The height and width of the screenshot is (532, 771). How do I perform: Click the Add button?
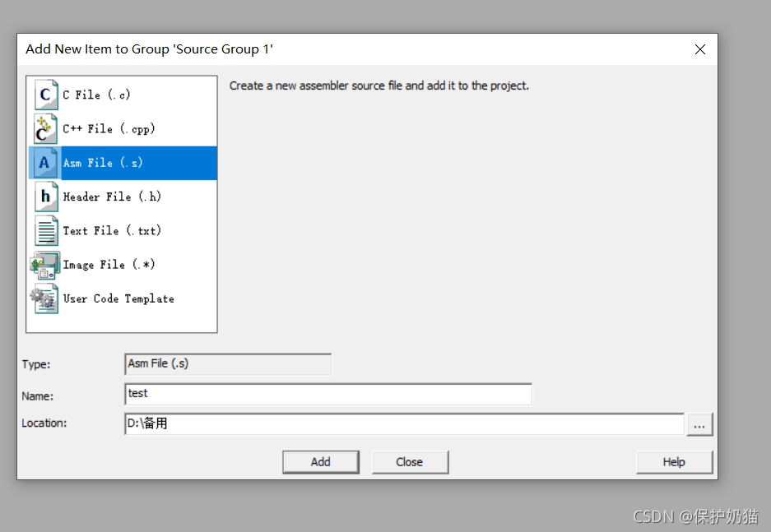[321, 462]
